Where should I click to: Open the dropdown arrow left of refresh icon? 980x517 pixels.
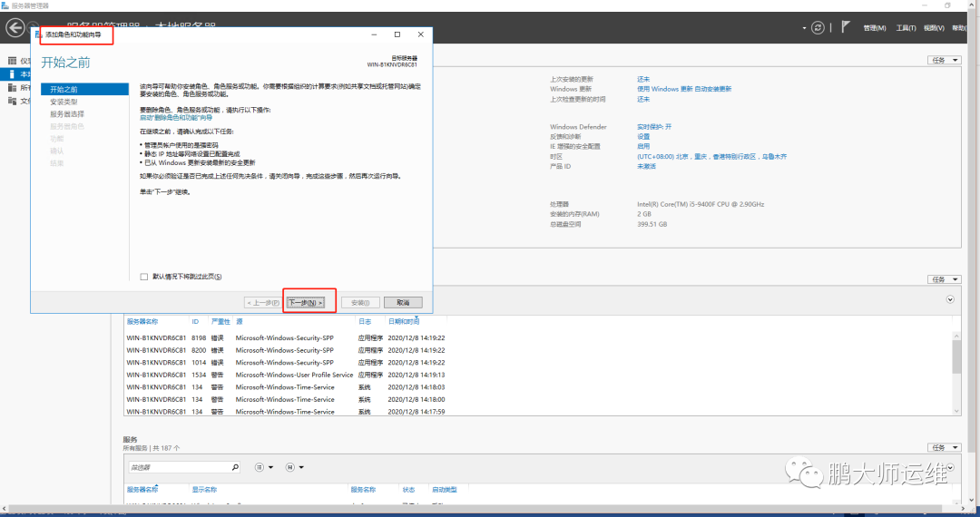804,28
